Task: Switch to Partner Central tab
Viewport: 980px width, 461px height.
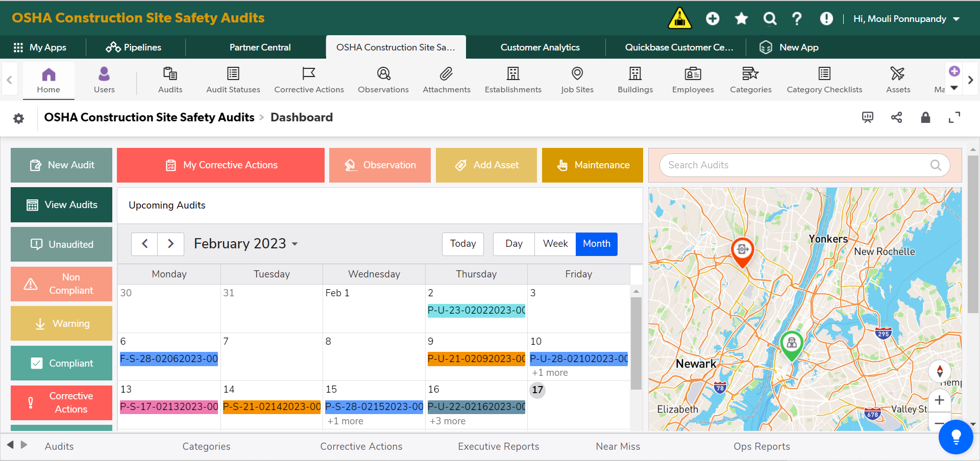Action: 260,47
